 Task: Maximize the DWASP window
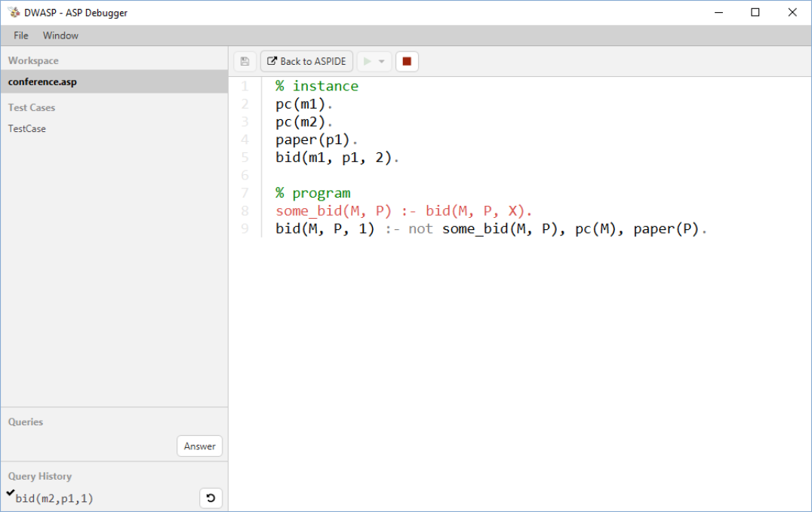[x=755, y=12]
